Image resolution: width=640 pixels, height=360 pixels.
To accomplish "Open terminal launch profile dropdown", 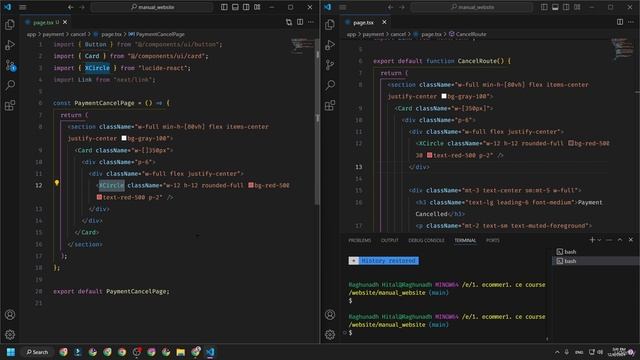I will [x=599, y=240].
